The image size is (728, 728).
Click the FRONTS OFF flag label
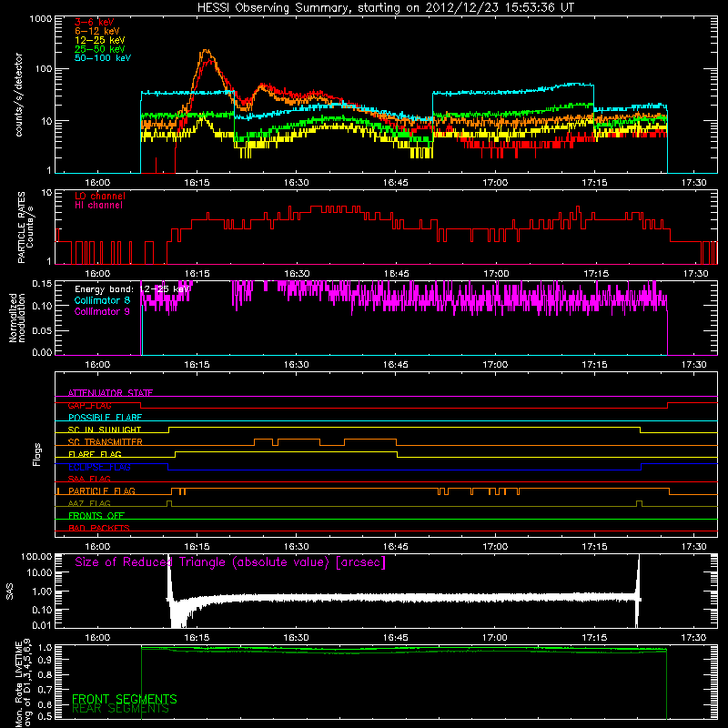point(96,516)
